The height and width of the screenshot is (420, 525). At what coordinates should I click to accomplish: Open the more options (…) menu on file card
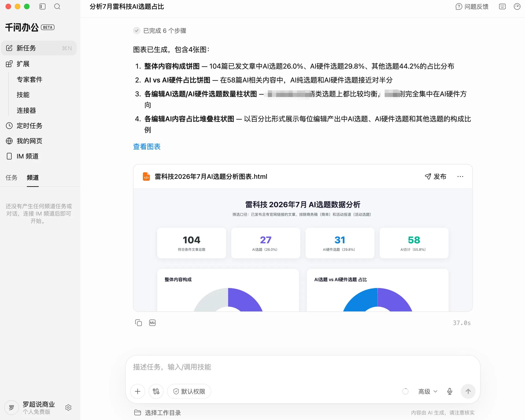pos(460,177)
